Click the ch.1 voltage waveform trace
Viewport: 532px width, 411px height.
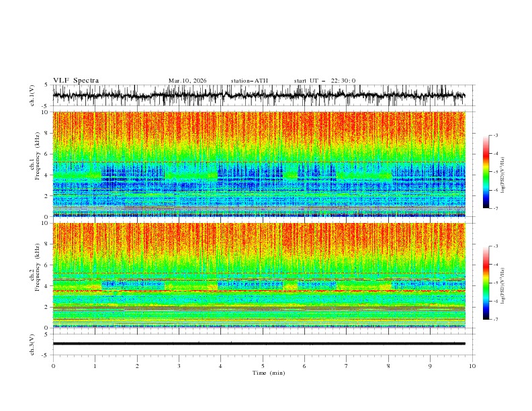point(259,95)
